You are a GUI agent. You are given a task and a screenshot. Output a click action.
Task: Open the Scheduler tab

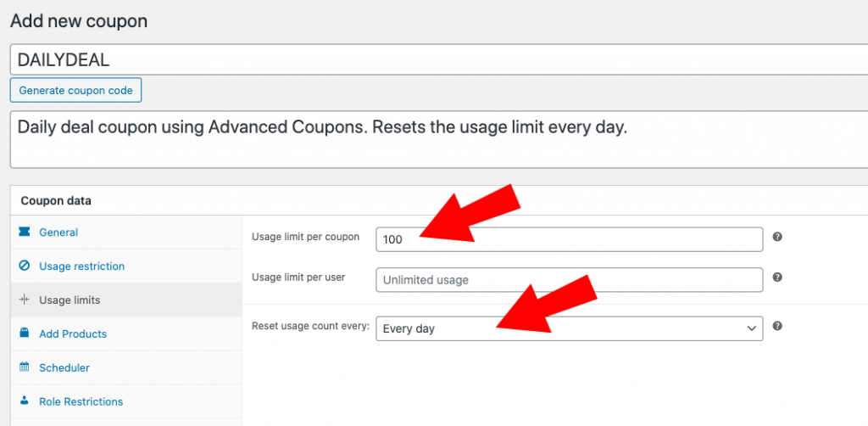tap(64, 368)
